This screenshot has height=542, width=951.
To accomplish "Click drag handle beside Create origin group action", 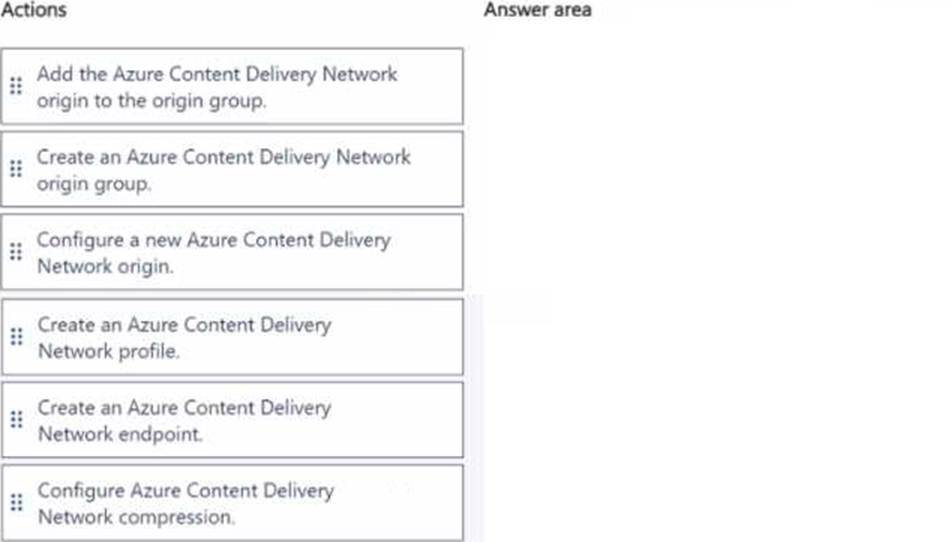I will pyautogui.click(x=15, y=169).
